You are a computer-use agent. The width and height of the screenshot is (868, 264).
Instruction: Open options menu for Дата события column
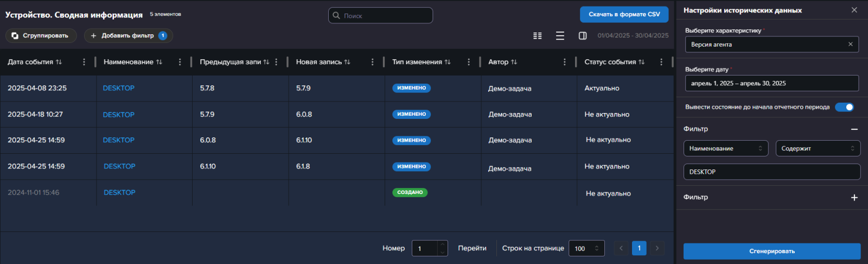click(84, 62)
